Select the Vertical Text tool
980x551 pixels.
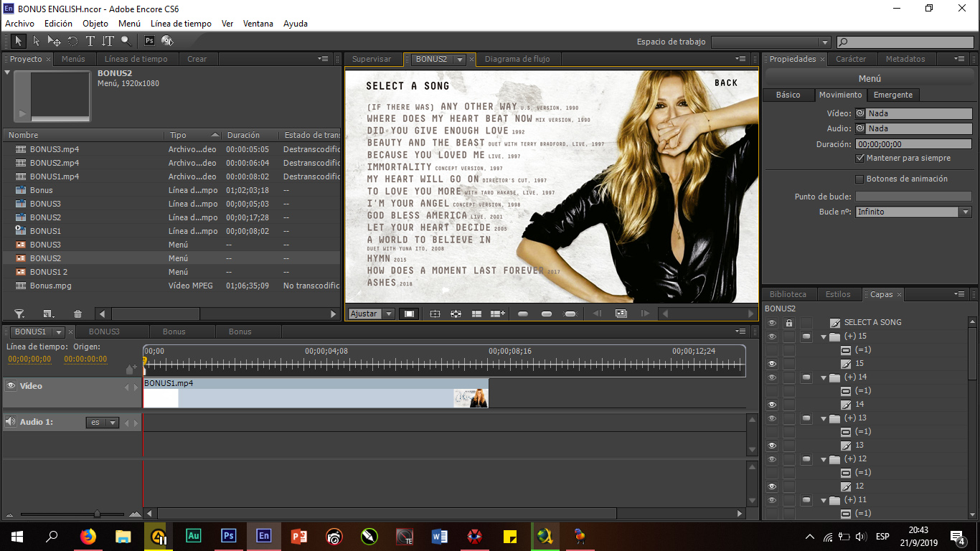(108, 41)
